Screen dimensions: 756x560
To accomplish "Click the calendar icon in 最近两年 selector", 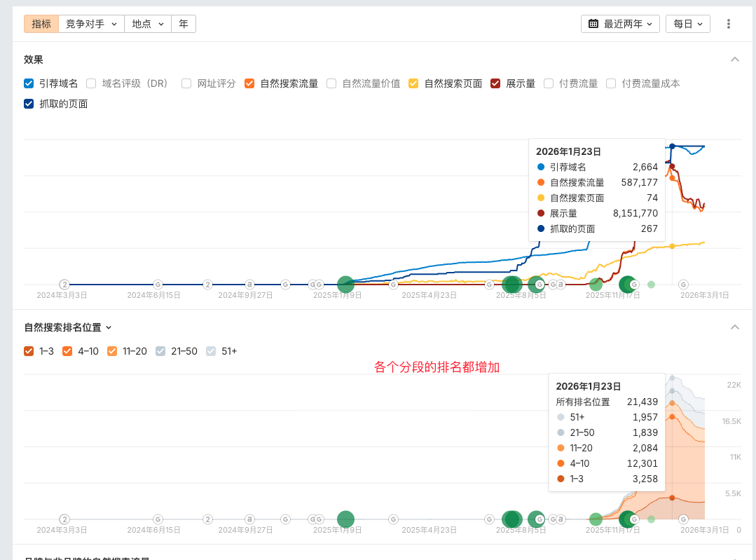I will point(593,24).
